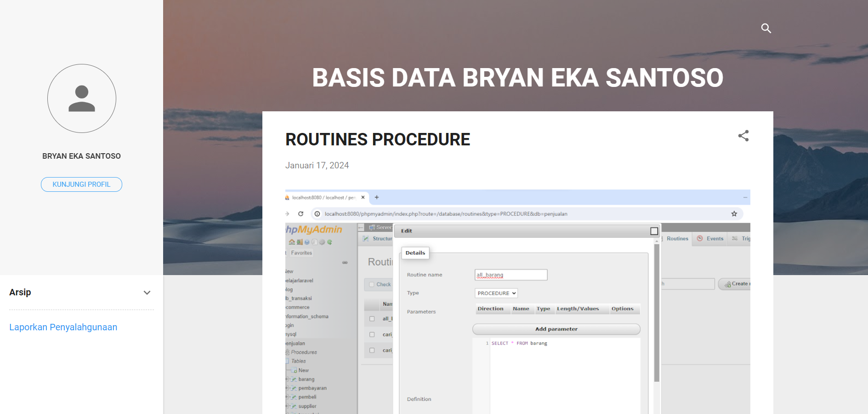Click the Edit dialog vertical scrollbar
The image size is (868, 414).
pyautogui.click(x=657, y=313)
